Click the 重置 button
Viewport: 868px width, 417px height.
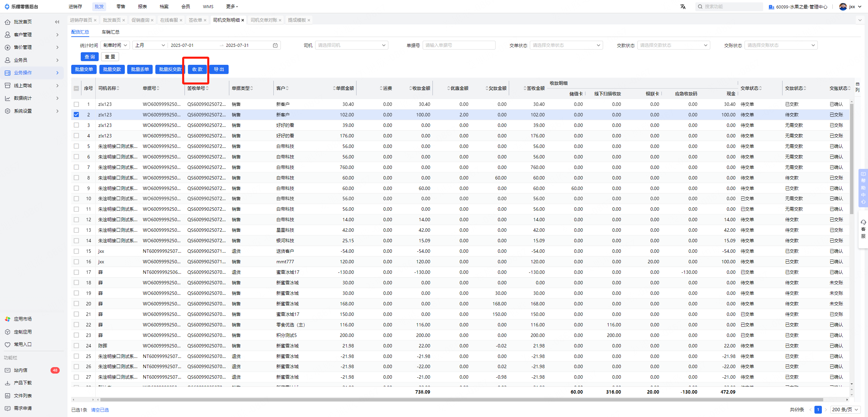click(110, 57)
